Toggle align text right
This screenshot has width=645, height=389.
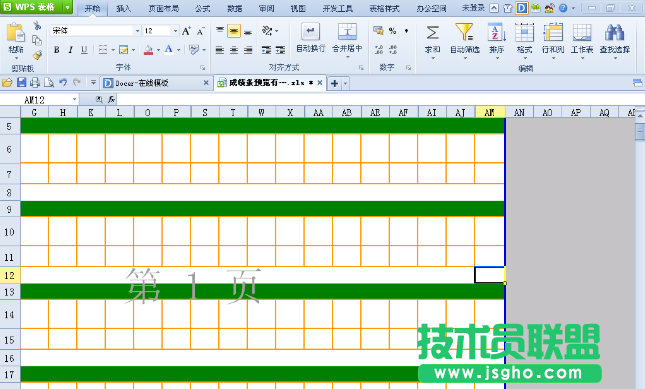(248, 50)
